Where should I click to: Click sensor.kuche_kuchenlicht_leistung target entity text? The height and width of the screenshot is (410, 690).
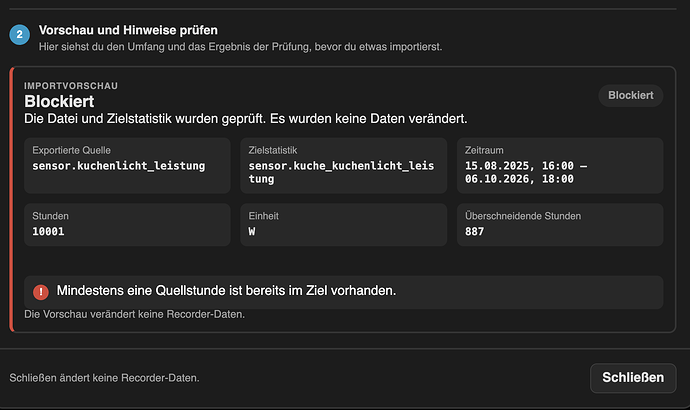coord(341,172)
